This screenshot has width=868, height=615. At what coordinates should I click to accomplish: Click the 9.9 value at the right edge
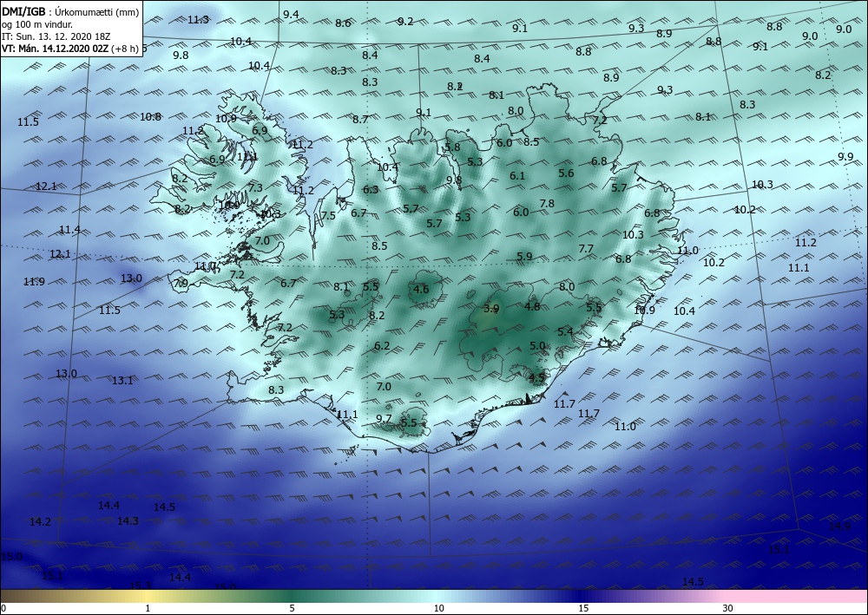pyautogui.click(x=845, y=157)
